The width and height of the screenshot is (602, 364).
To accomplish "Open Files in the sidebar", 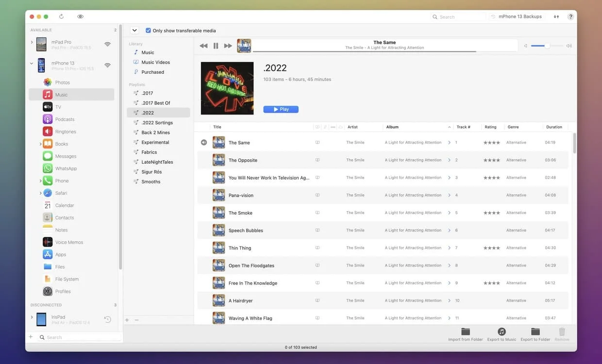I will click(60, 267).
